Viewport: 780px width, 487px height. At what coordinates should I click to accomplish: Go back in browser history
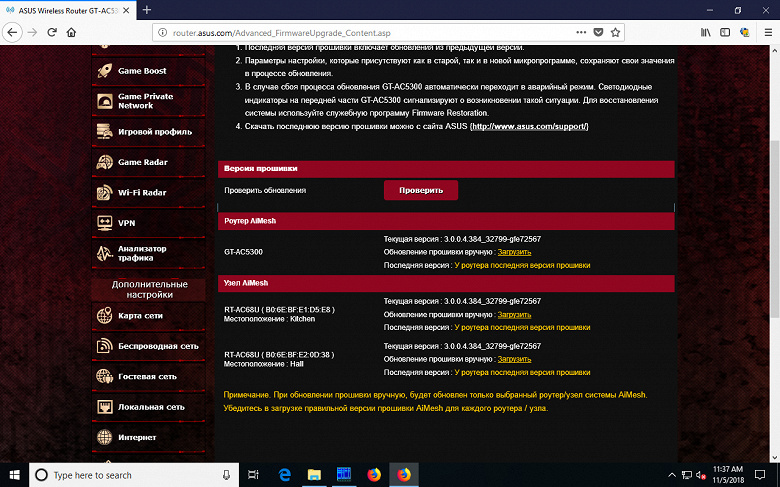pyautogui.click(x=12, y=32)
